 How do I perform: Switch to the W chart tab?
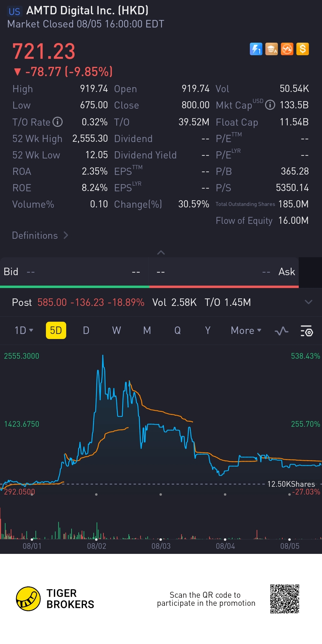[x=117, y=330]
